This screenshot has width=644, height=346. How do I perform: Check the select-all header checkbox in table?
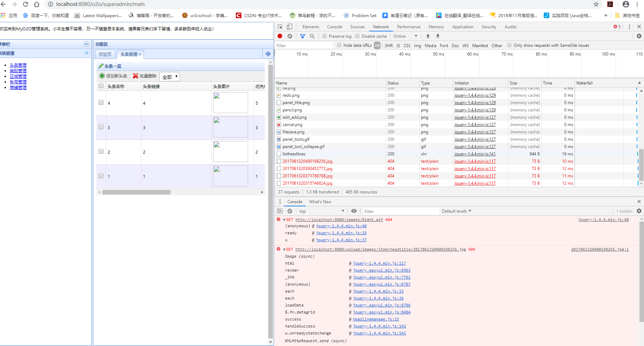click(x=101, y=86)
